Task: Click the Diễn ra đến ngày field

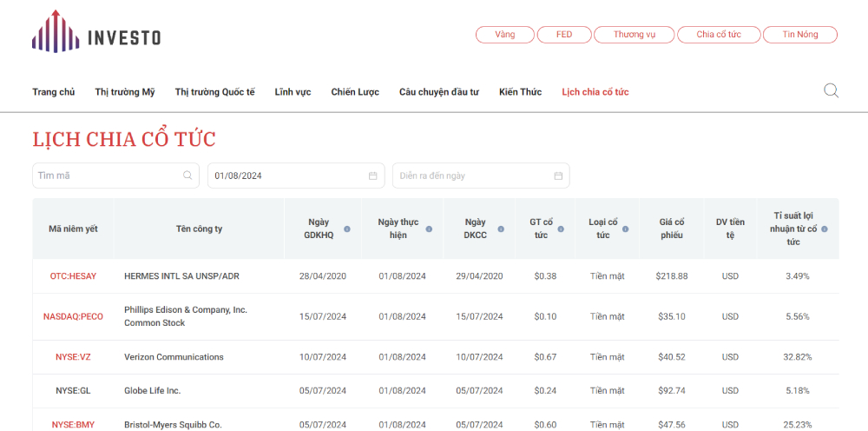Action: 481,176
